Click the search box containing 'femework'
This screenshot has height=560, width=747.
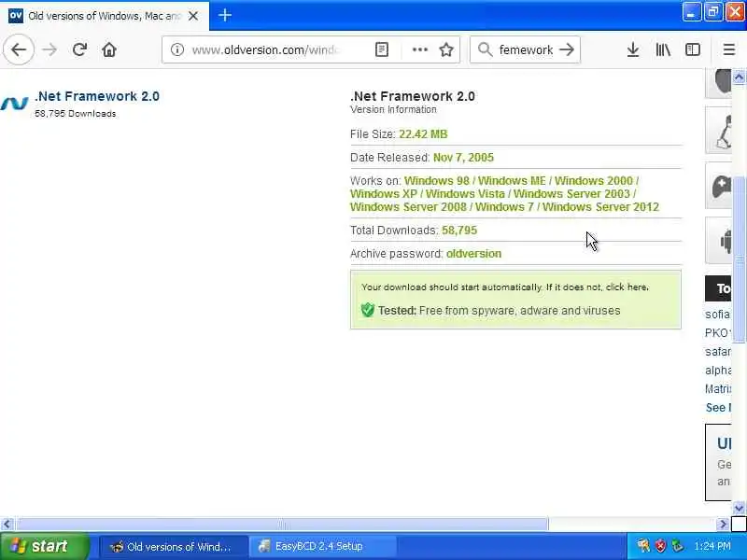point(526,49)
